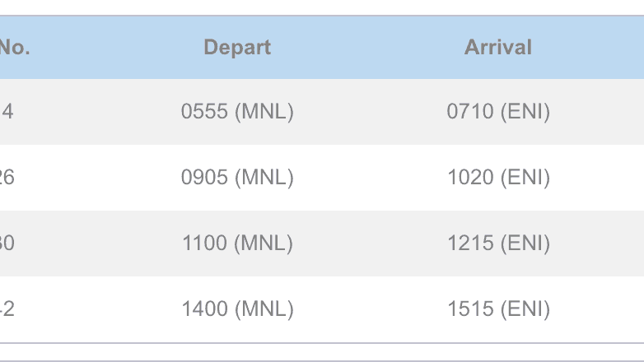Click the 1515 arrival time
644x362 pixels.
pos(470,309)
